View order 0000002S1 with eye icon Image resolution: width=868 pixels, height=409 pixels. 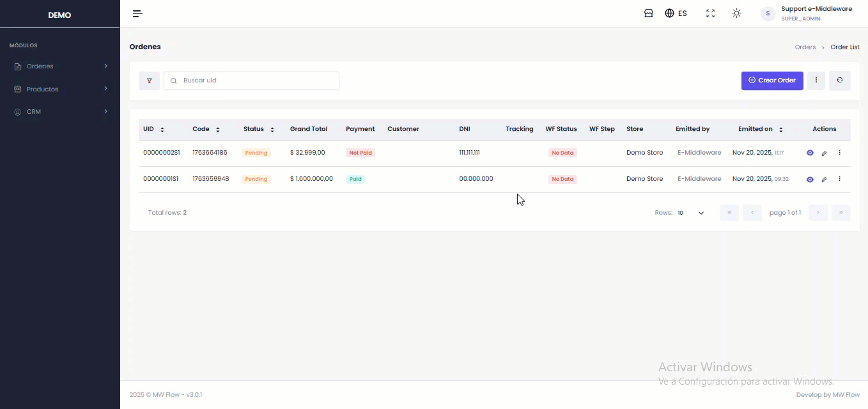(810, 153)
